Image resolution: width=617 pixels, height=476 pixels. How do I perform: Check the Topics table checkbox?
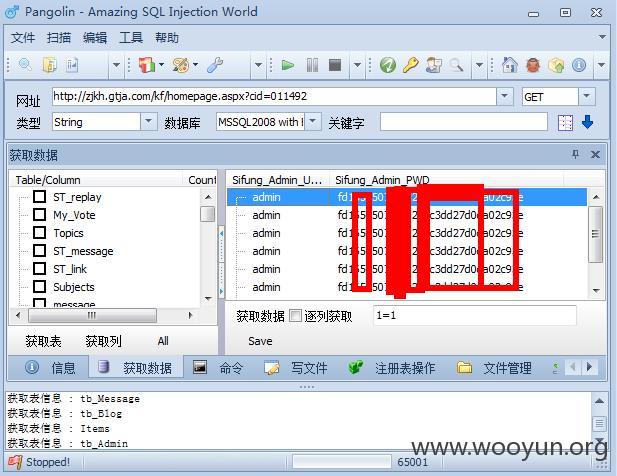(39, 232)
